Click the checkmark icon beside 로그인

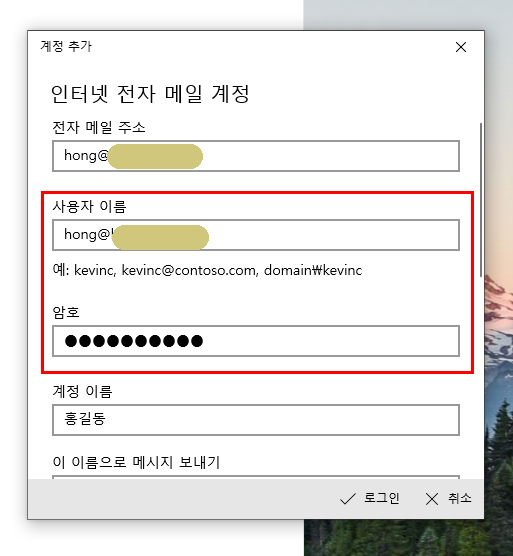pyautogui.click(x=347, y=499)
